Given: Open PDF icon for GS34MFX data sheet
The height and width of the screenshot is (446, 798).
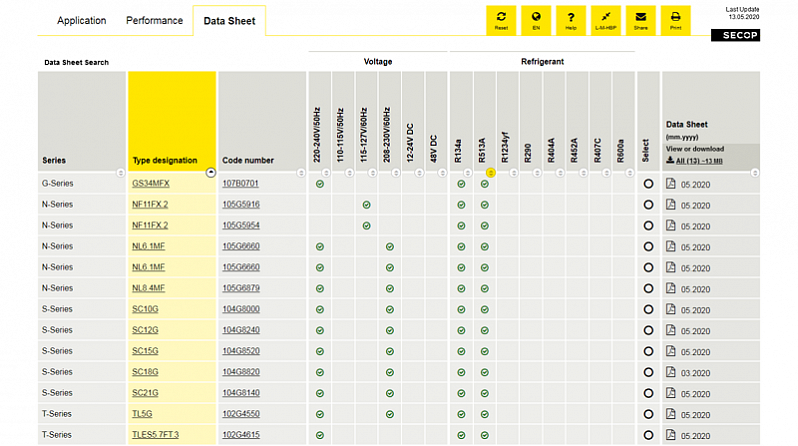Looking at the screenshot, I should pyautogui.click(x=671, y=184).
